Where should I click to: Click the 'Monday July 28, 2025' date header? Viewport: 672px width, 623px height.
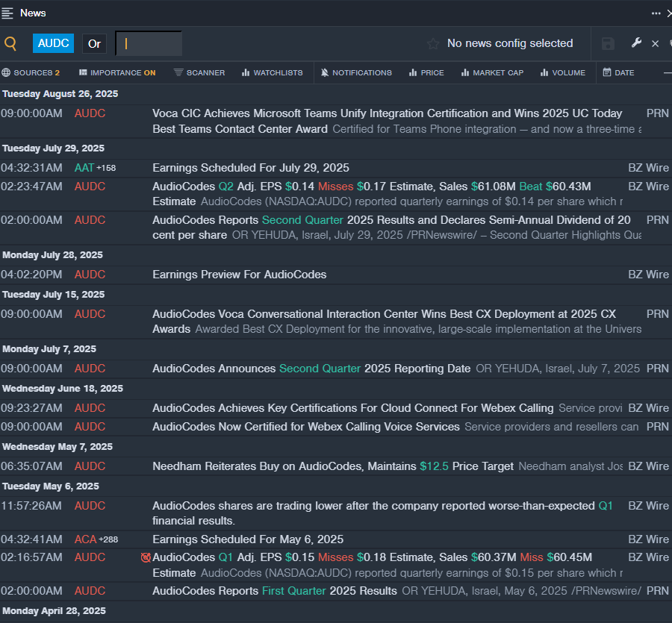(52, 255)
